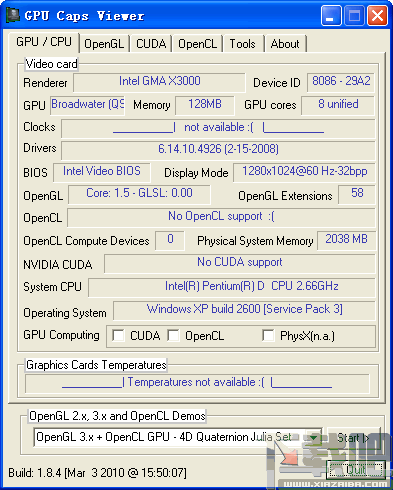
Task: Open the Tools tab
Action: coord(243,44)
